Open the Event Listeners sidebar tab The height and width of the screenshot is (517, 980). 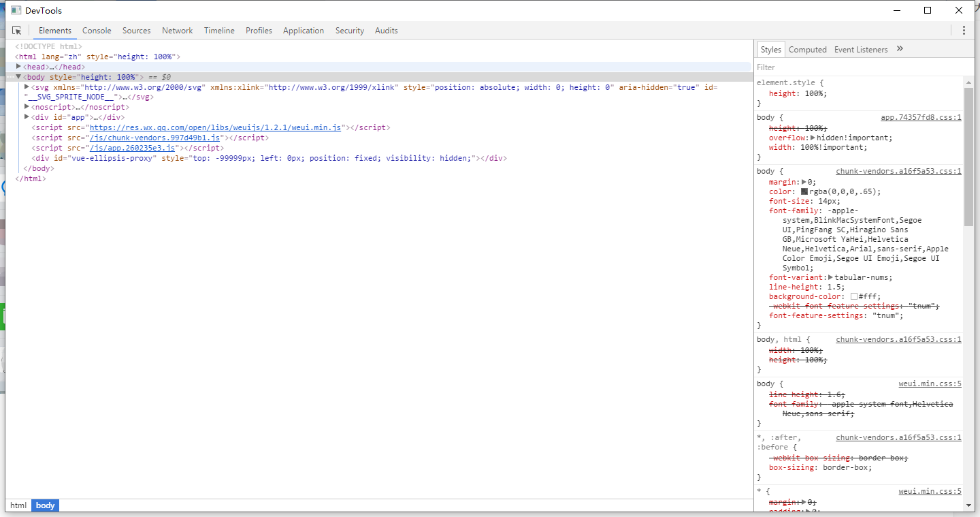pyautogui.click(x=861, y=50)
